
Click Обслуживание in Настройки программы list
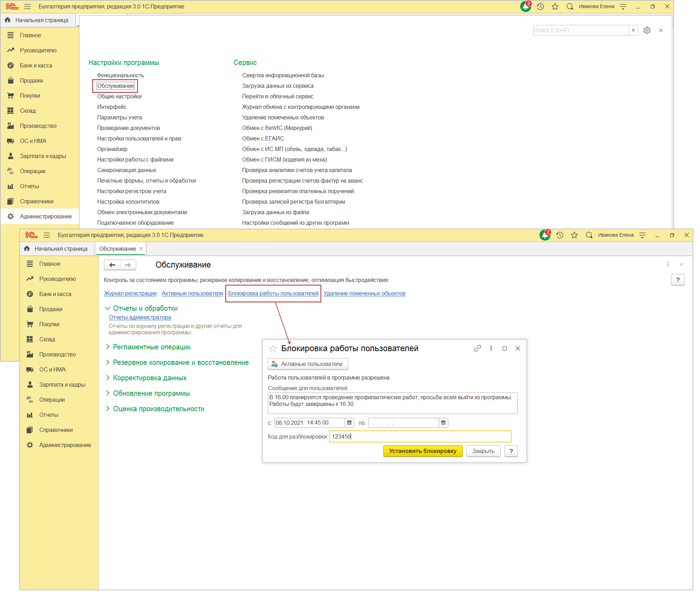[115, 86]
